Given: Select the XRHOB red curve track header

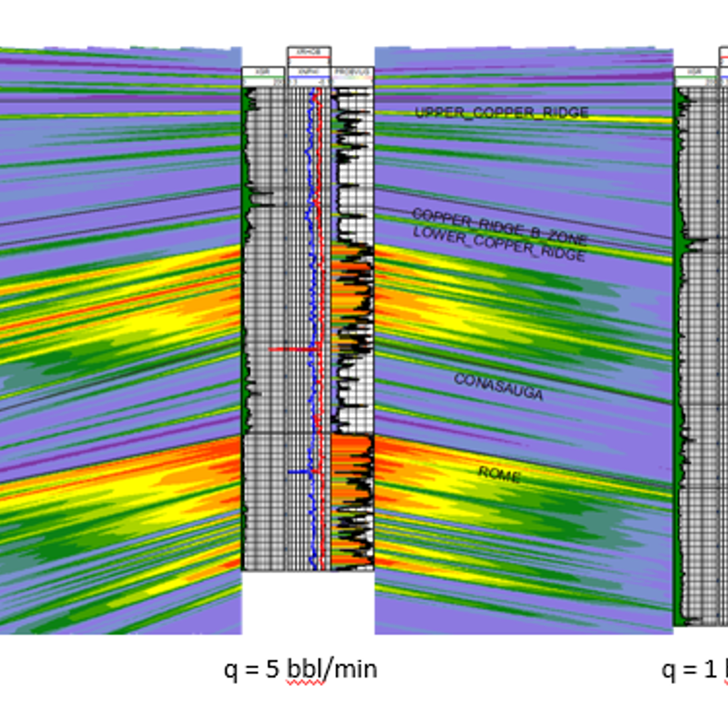Looking at the screenshot, I should click(x=309, y=56).
